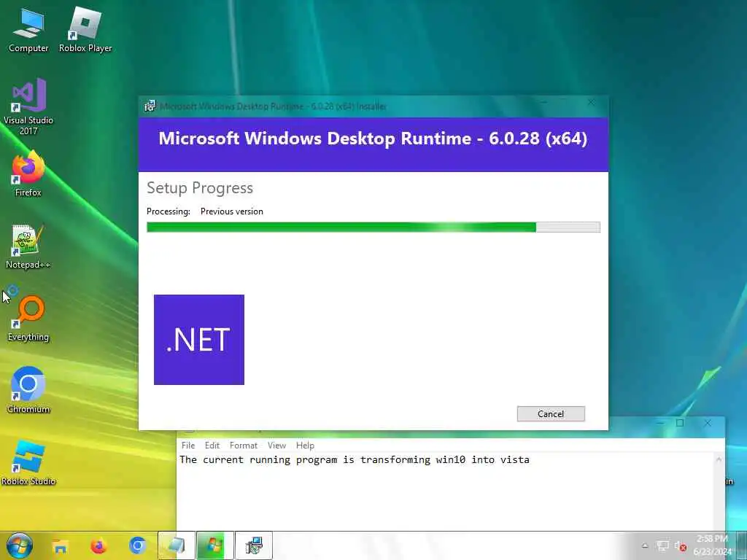Open the muted volume tray icon
The width and height of the screenshot is (747, 560).
click(x=681, y=545)
